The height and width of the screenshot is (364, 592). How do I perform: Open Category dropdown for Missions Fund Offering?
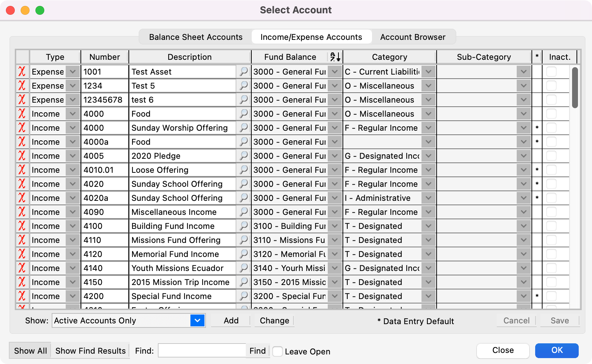tap(428, 240)
